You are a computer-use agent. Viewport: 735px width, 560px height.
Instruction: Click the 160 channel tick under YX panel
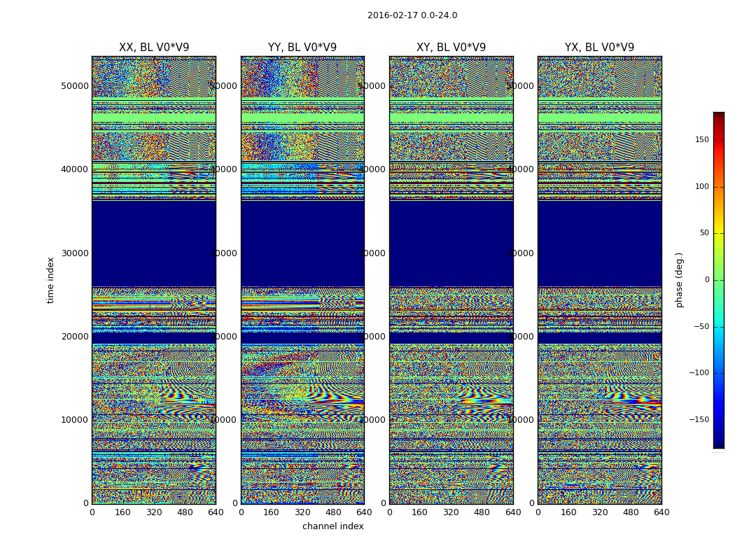click(x=568, y=512)
